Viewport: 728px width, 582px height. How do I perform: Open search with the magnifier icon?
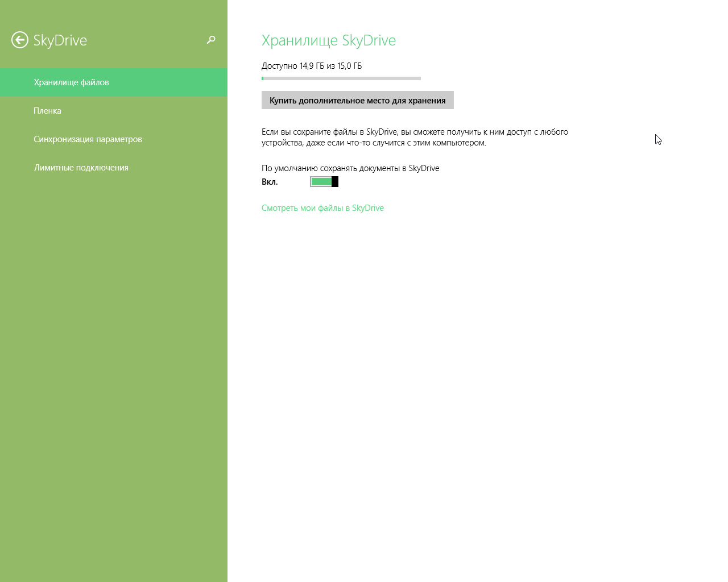[211, 40]
